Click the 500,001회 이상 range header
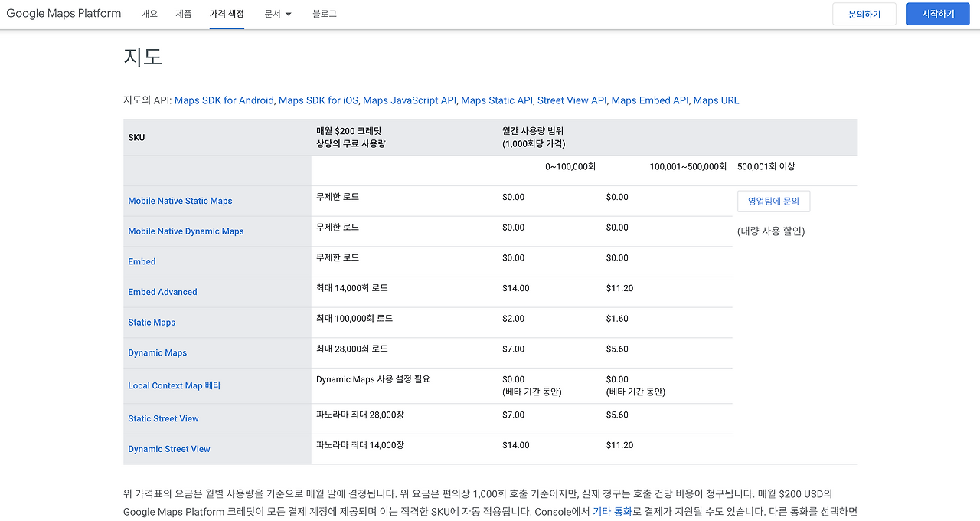The width and height of the screenshot is (980, 521). pyautogui.click(x=766, y=166)
